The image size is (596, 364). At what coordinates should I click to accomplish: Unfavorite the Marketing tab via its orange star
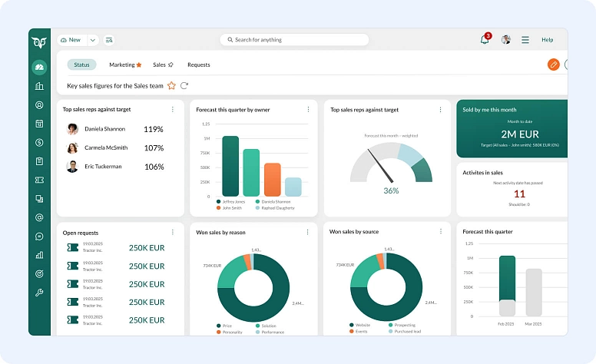point(139,65)
